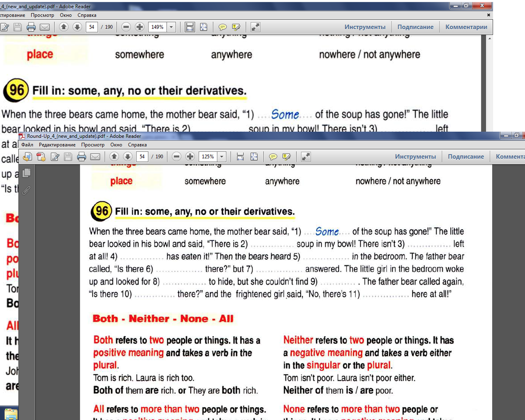Open Инструменты pane in the front window
This screenshot has width=525, height=420.
415,157
